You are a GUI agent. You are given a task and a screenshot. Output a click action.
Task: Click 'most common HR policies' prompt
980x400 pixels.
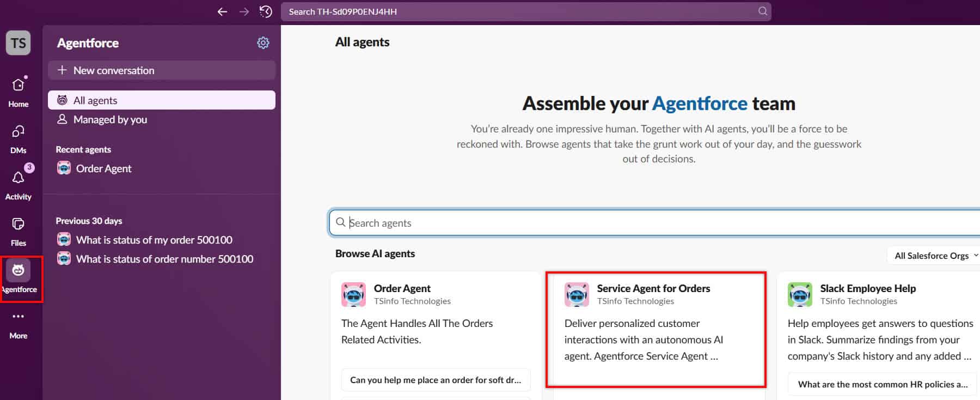point(883,384)
